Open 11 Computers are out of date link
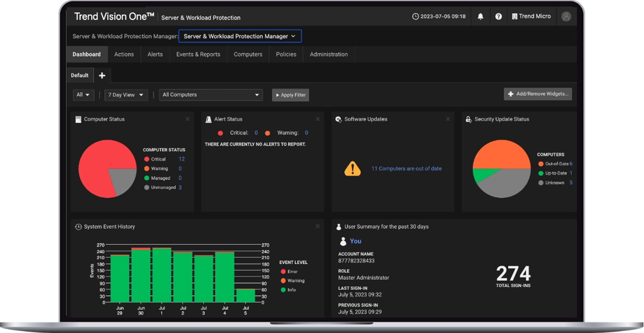644x333 pixels. pos(406,169)
